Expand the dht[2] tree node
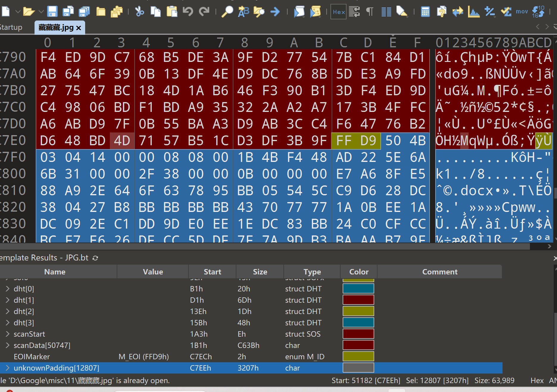557x392 pixels. tap(7, 311)
